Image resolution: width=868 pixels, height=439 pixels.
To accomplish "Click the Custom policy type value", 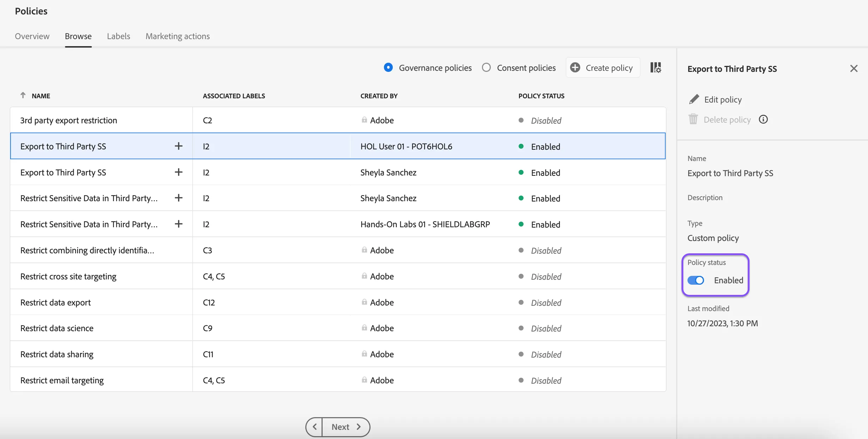I will pyautogui.click(x=713, y=238).
